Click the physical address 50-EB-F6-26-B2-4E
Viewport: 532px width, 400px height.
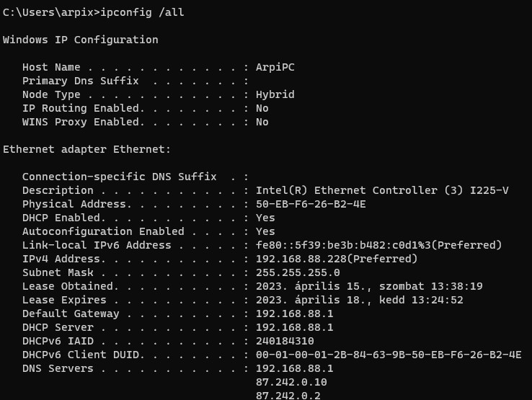[311, 204]
